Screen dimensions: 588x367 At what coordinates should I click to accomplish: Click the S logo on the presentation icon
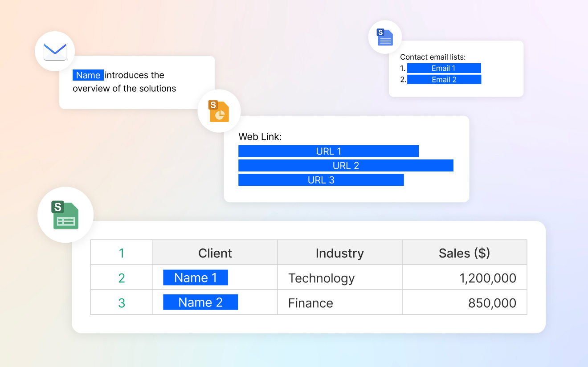pos(212,104)
